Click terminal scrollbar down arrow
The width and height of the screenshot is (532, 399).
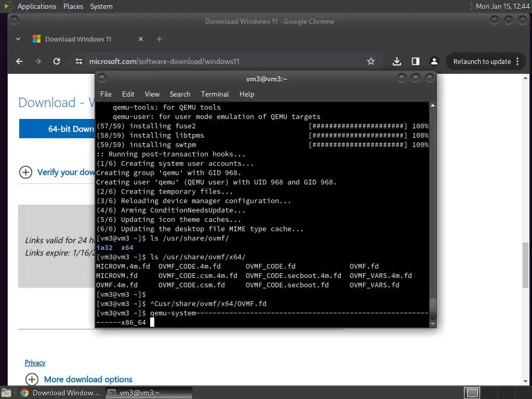click(x=433, y=324)
